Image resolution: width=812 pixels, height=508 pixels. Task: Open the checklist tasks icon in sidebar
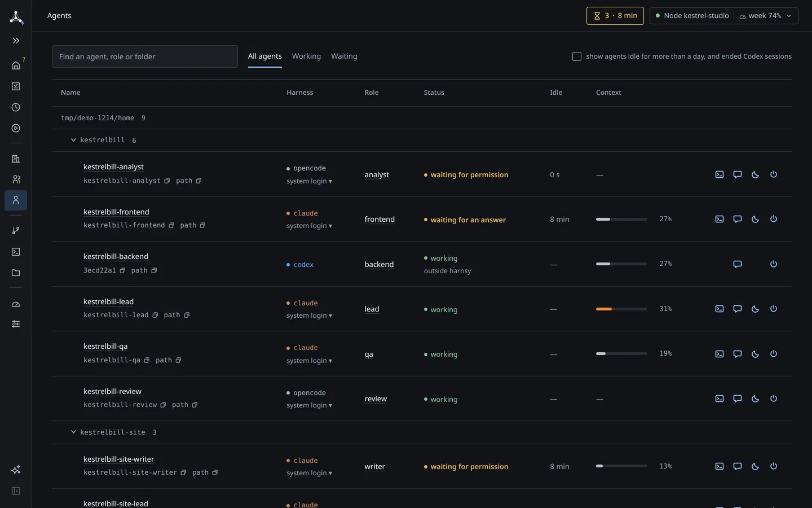coord(16,86)
